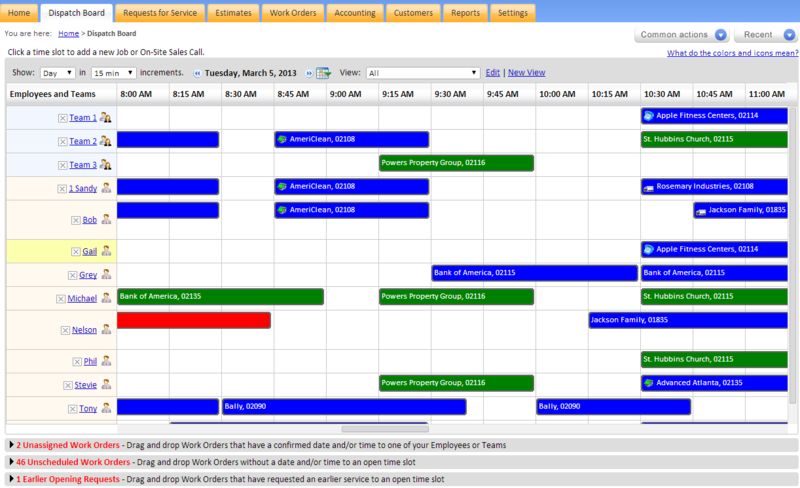
Task: Switch to Requests for Service tab
Action: [160, 13]
